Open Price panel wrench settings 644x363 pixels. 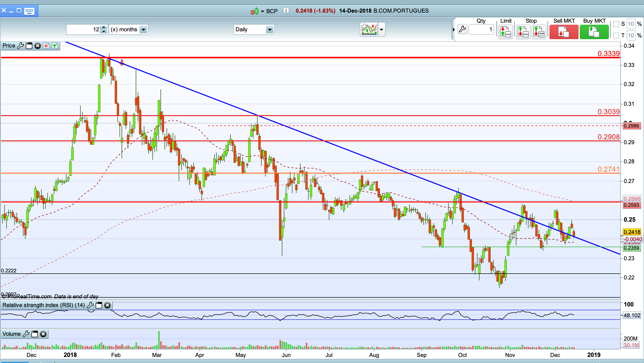[20, 46]
